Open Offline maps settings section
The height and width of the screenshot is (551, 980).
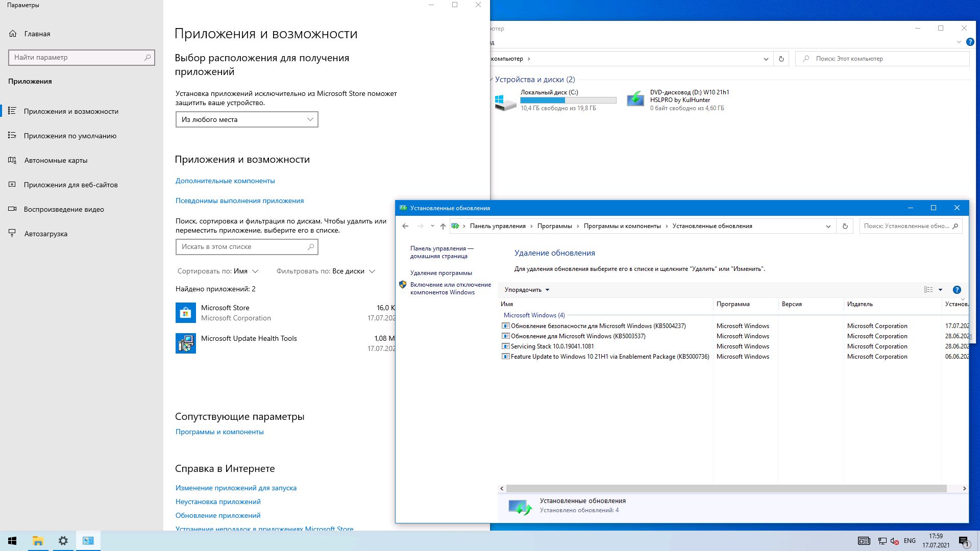pyautogui.click(x=55, y=160)
